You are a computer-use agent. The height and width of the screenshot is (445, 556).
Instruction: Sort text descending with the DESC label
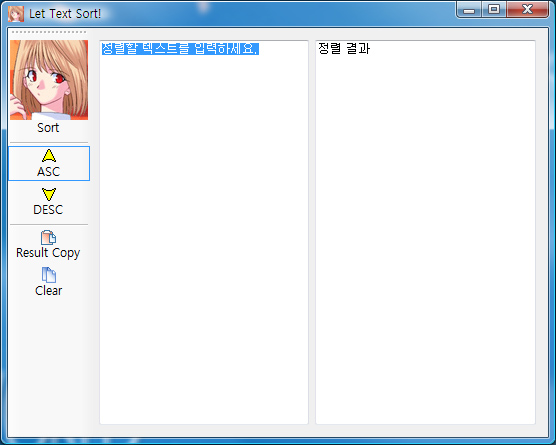[48, 210]
